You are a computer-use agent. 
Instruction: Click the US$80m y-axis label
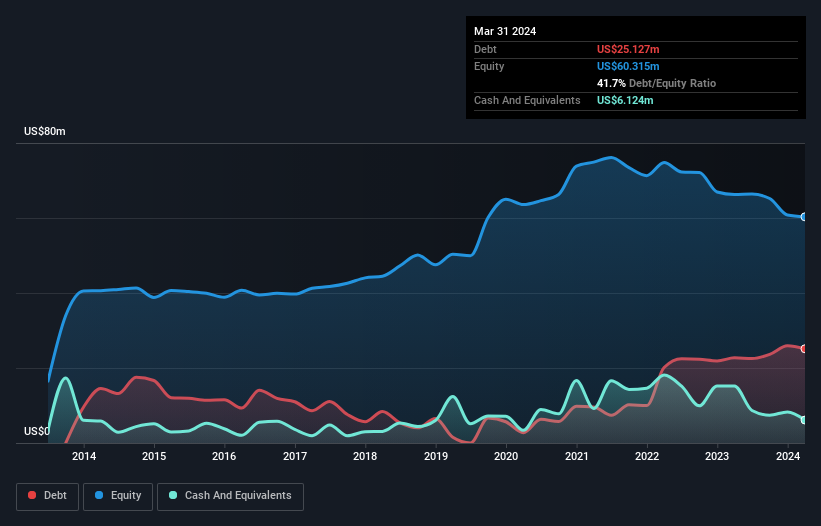44,132
